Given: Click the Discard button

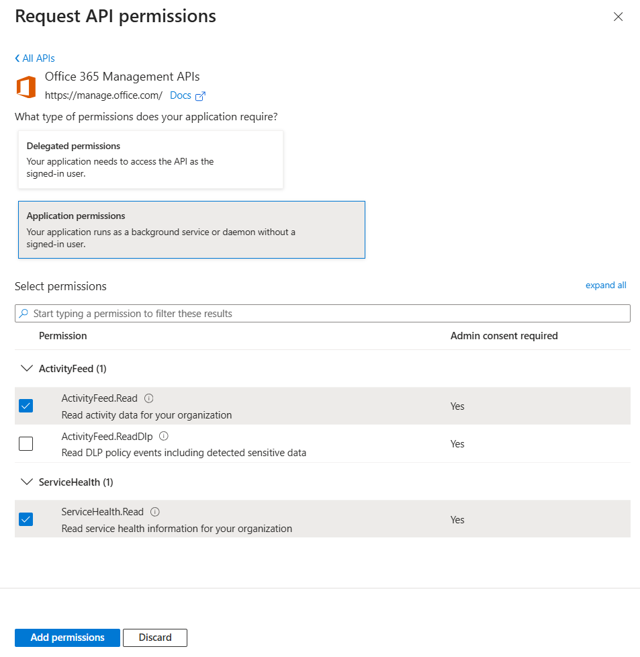Looking at the screenshot, I should [155, 637].
